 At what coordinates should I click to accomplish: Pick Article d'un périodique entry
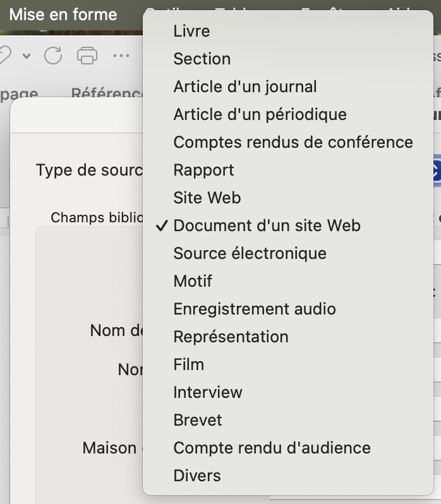tap(260, 114)
